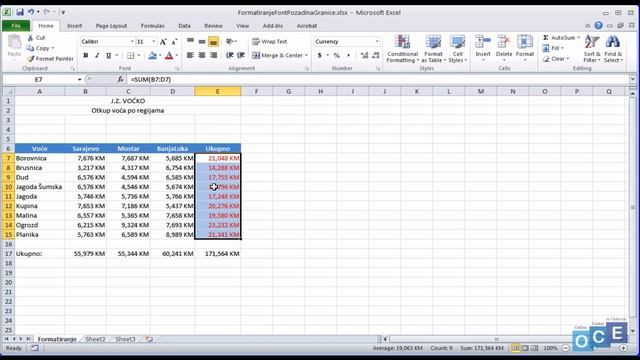
Task: Select row 17 header
Action: [8, 253]
